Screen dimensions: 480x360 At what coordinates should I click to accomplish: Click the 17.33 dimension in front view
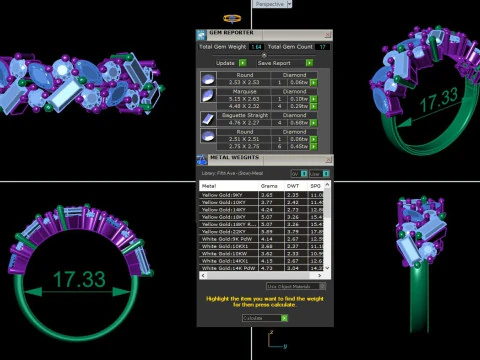pyautogui.click(x=79, y=279)
